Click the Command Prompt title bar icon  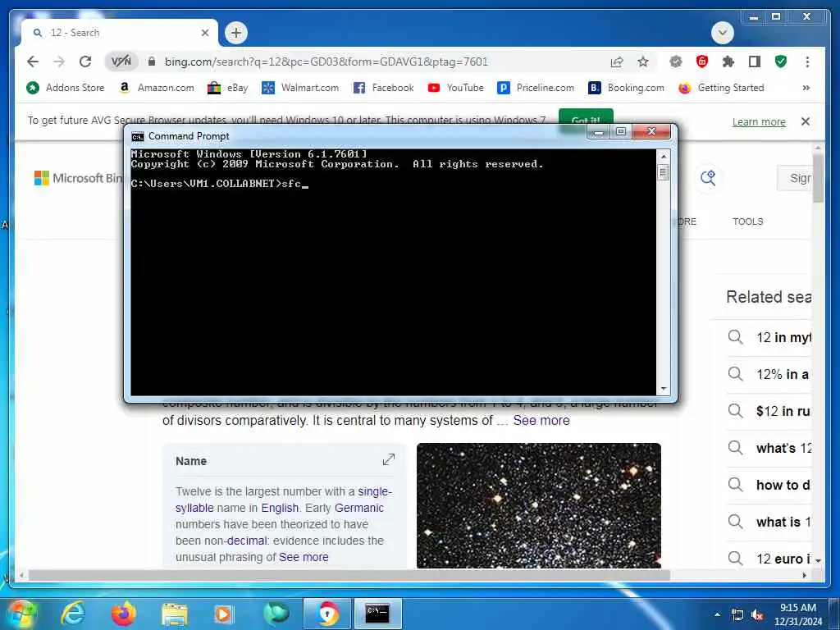pos(138,137)
